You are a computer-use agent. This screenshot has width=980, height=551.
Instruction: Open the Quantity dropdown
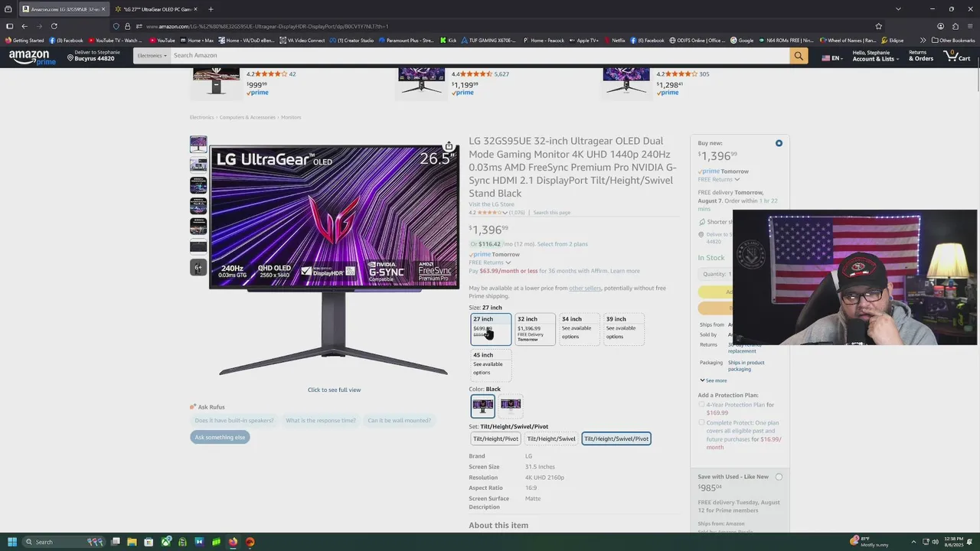pyautogui.click(x=716, y=274)
